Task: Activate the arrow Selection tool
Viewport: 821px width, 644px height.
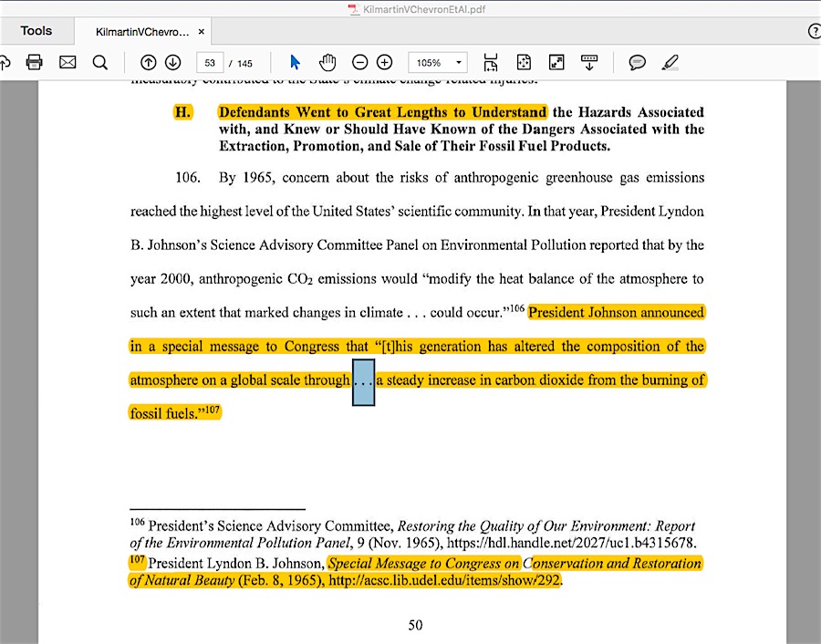Action: (295, 62)
